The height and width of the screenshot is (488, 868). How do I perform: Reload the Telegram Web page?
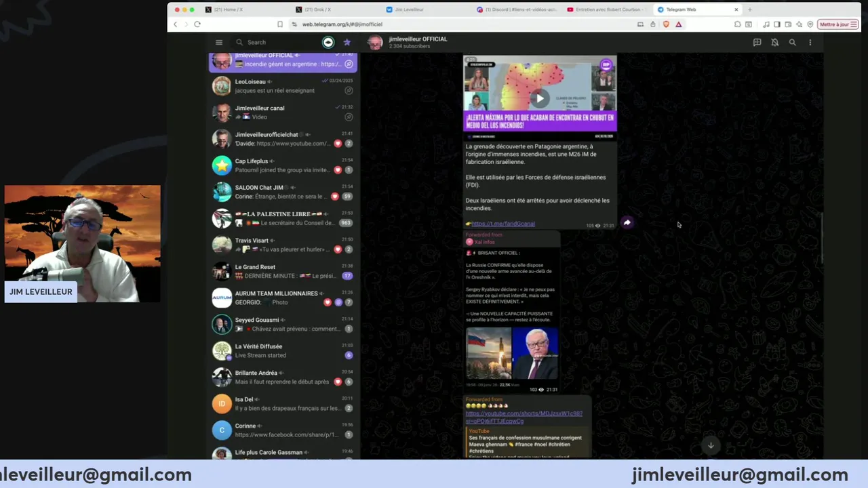[197, 24]
